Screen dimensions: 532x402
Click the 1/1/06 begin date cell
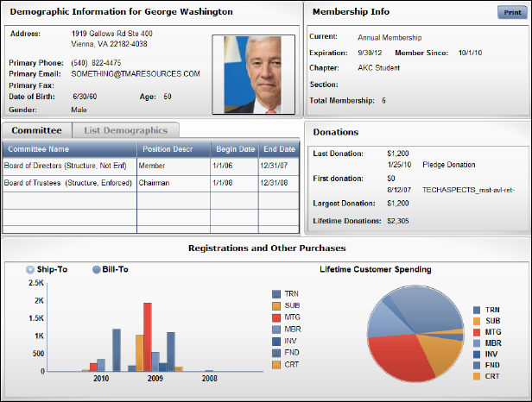tap(234, 166)
